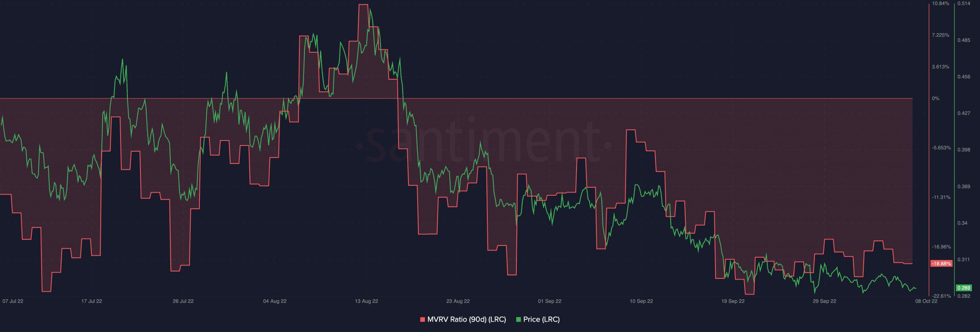Select the 29 Sep 22 date label

(x=825, y=301)
